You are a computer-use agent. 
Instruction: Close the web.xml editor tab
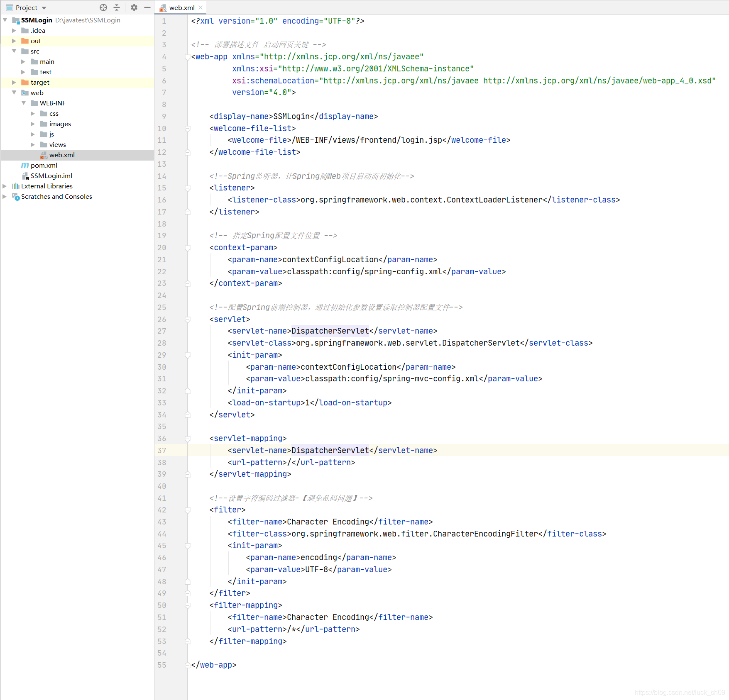click(201, 7)
